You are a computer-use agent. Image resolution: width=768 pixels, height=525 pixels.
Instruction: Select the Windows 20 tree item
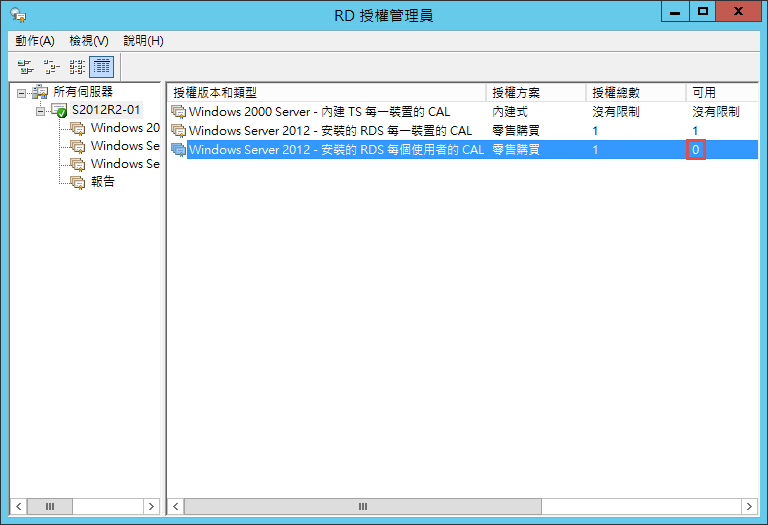(125, 128)
